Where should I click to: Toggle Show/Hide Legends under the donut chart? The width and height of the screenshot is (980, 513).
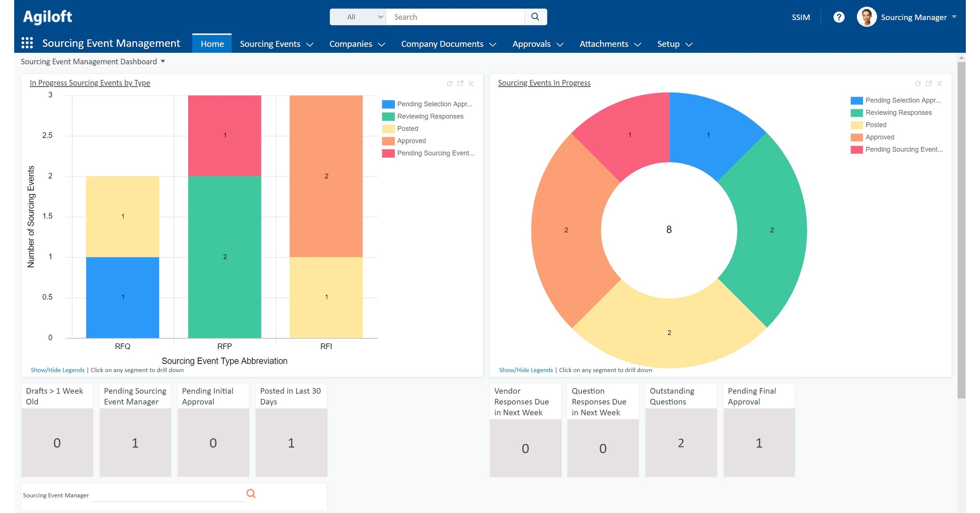(526, 370)
